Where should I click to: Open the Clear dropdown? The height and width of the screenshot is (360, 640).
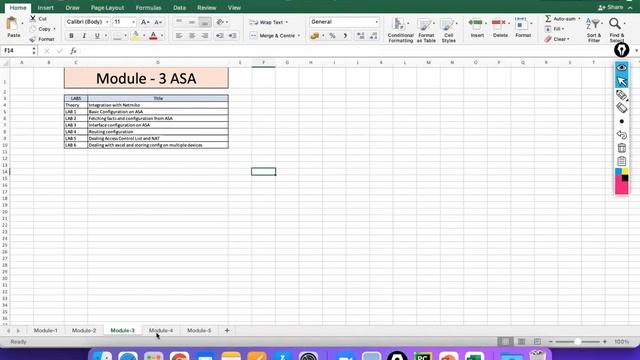point(557,39)
